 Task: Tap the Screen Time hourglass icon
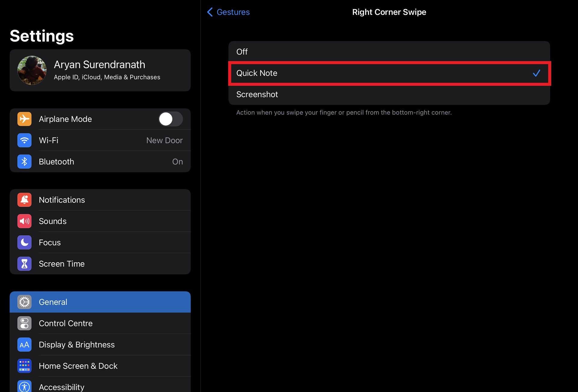[24, 264]
